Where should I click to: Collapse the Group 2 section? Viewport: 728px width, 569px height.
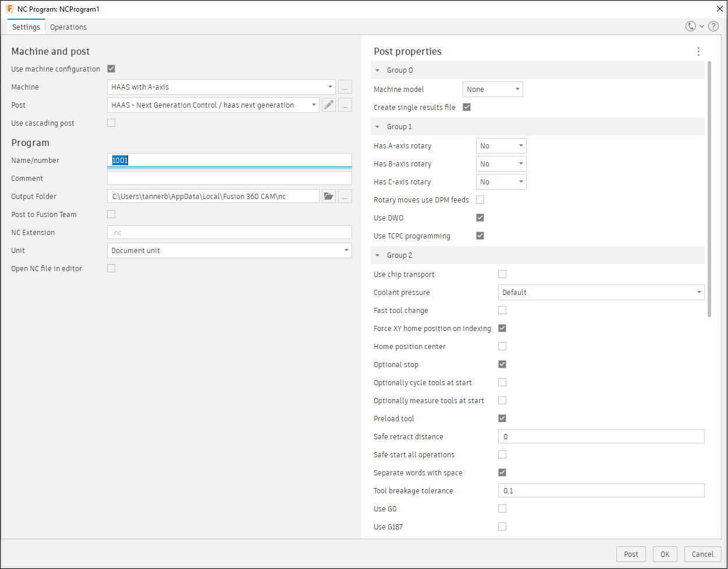(x=378, y=255)
